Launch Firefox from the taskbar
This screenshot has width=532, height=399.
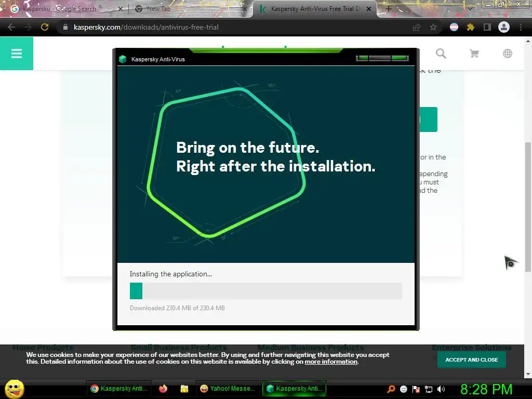click(x=163, y=389)
